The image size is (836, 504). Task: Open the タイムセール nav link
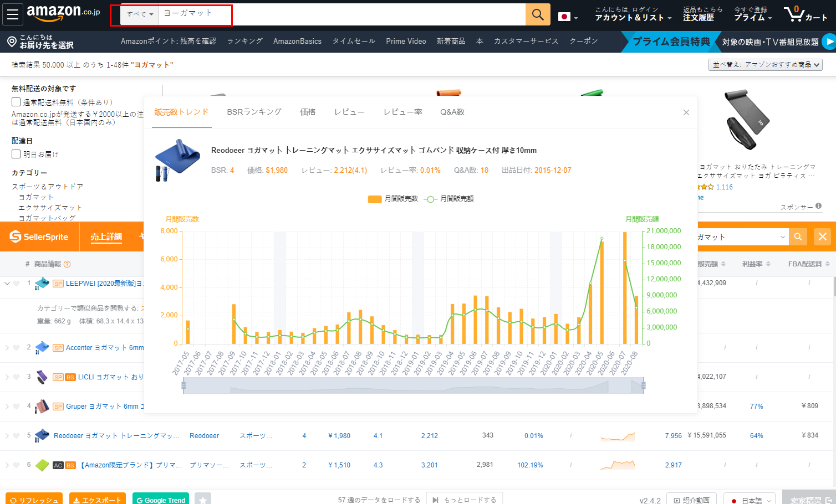pos(354,41)
